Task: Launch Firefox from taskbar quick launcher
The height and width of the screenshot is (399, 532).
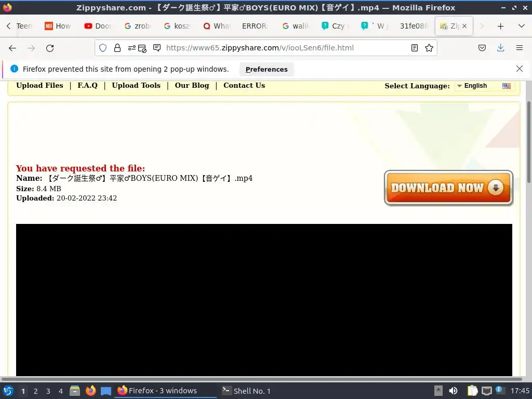Action: click(x=90, y=391)
